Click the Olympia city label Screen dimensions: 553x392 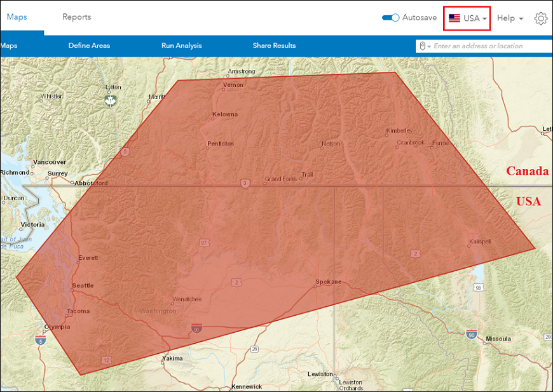(57, 327)
